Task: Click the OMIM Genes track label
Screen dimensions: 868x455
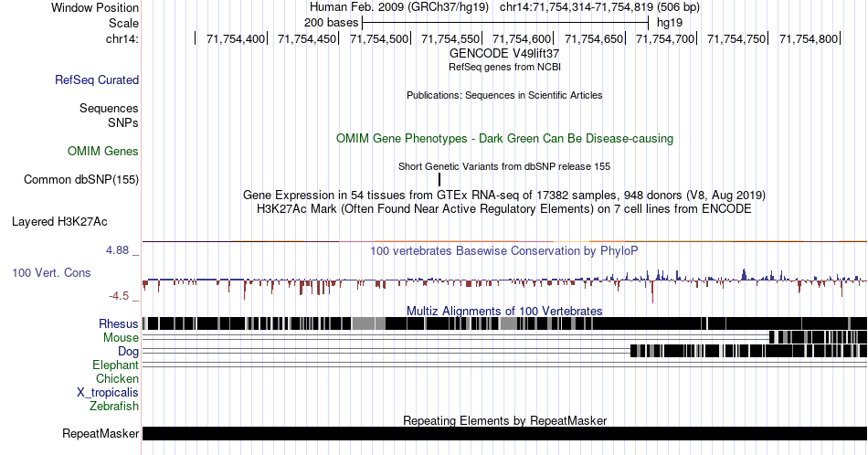Action: (x=103, y=151)
